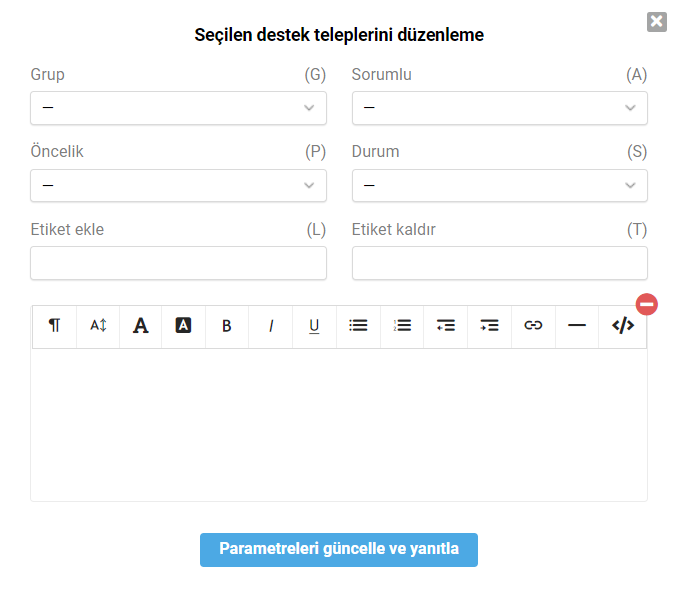Toggle italic formatting

point(271,326)
